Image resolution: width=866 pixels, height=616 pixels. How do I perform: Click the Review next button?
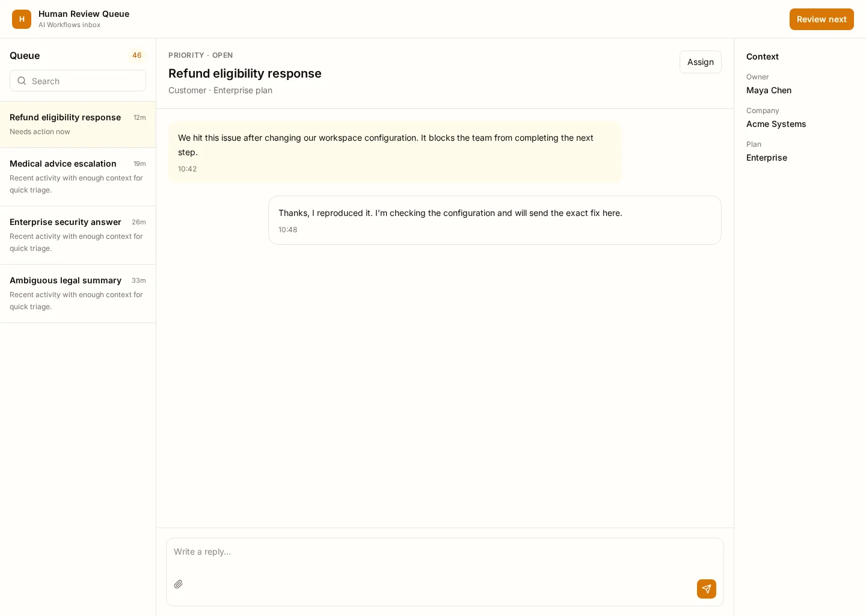click(821, 19)
